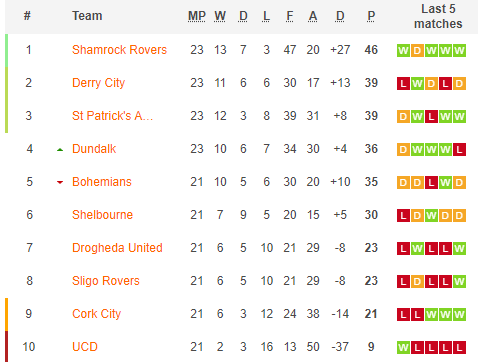Viewport: 478px width, 362px height.
Task: Select the St Patrick's A... team link
Action: click(x=113, y=116)
